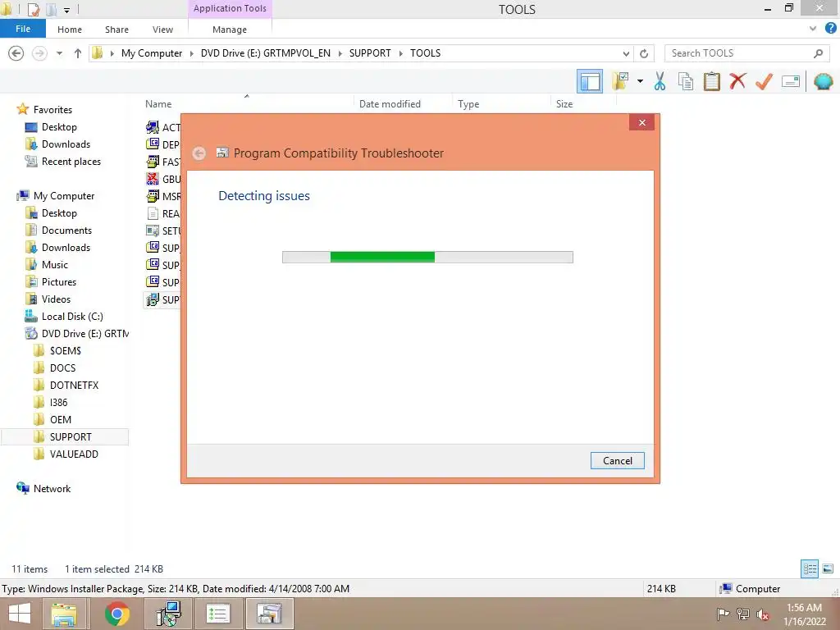Select the Application Tools contextual tab header

[230, 8]
